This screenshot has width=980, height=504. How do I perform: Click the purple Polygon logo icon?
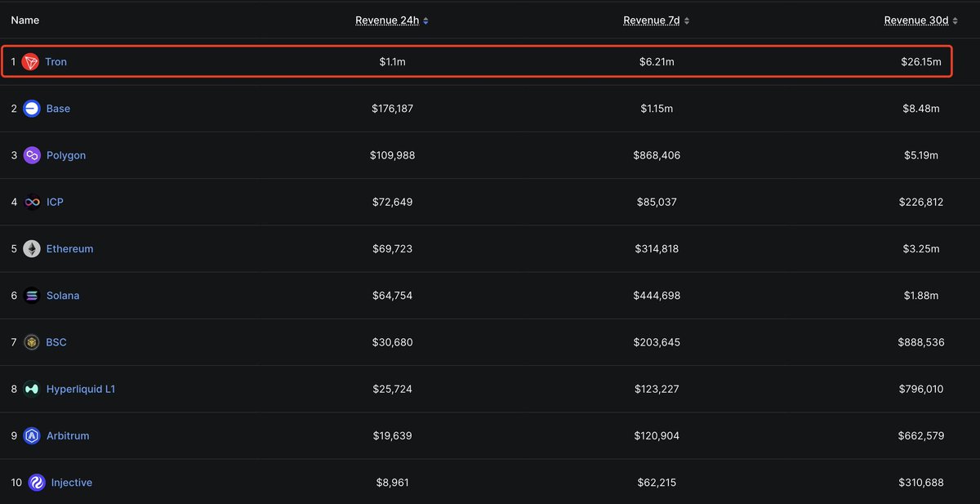32,155
